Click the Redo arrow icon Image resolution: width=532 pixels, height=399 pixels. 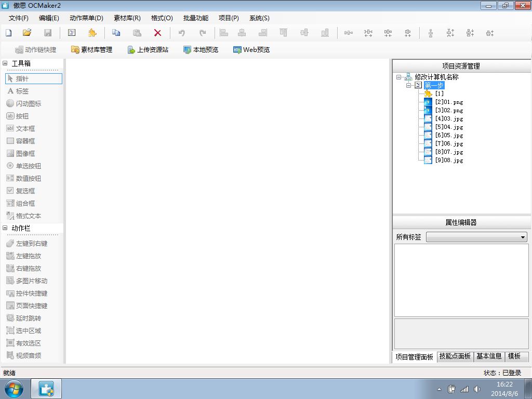203,33
